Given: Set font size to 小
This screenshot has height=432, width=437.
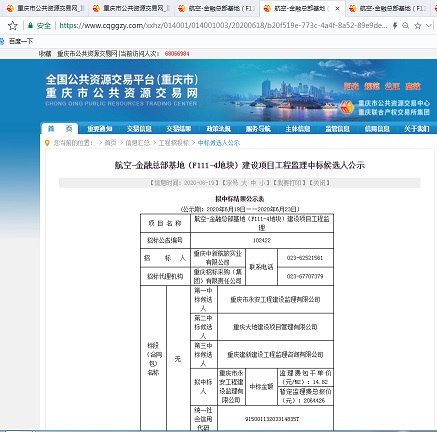Looking at the screenshot, I should (x=263, y=183).
